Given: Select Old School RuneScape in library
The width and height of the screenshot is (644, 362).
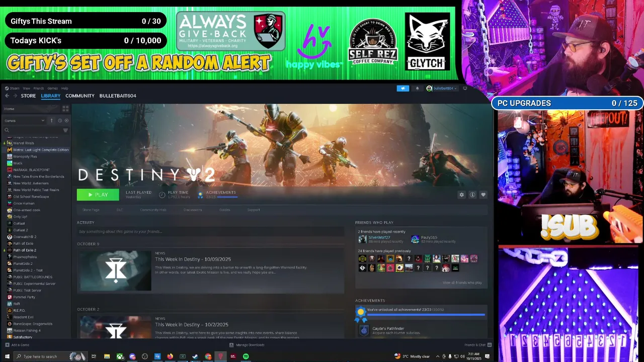Looking at the screenshot, I should coord(31,197).
